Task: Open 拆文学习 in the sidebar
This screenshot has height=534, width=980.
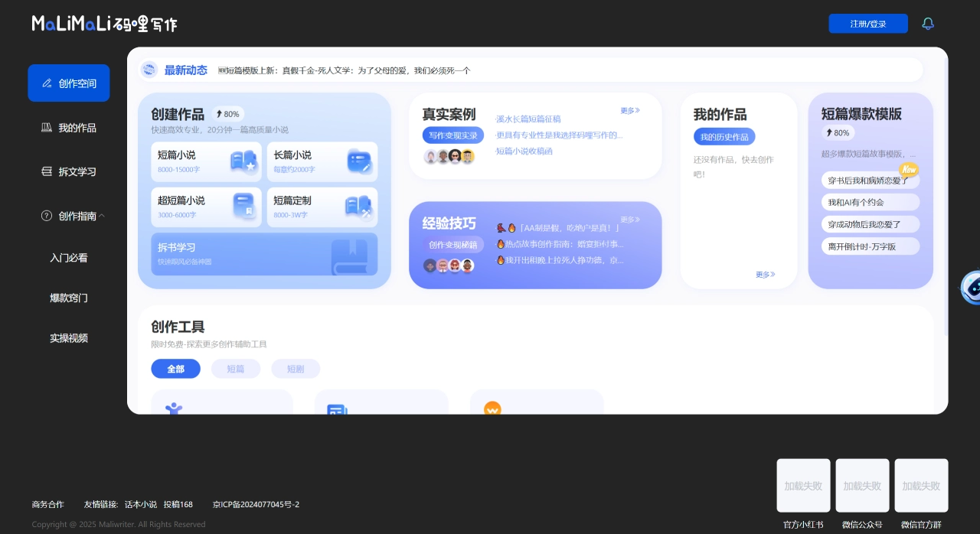Action: pyautogui.click(x=69, y=171)
